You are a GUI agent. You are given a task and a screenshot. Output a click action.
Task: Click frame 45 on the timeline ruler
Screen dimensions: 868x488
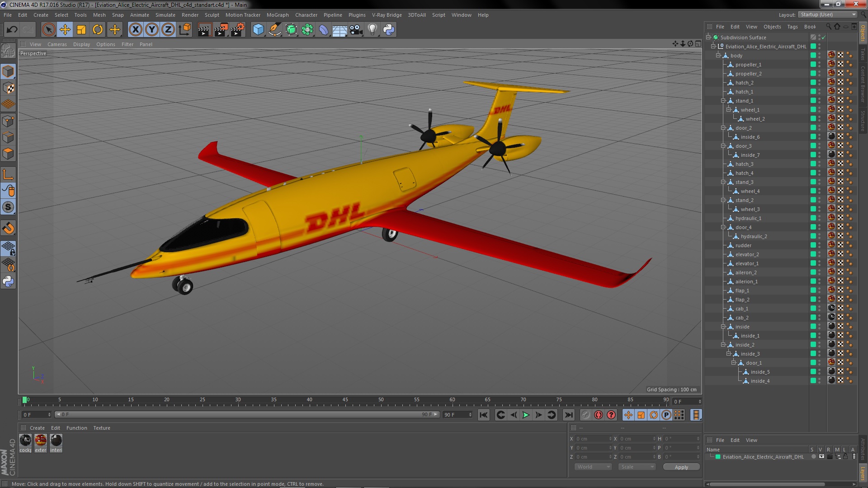pos(345,400)
